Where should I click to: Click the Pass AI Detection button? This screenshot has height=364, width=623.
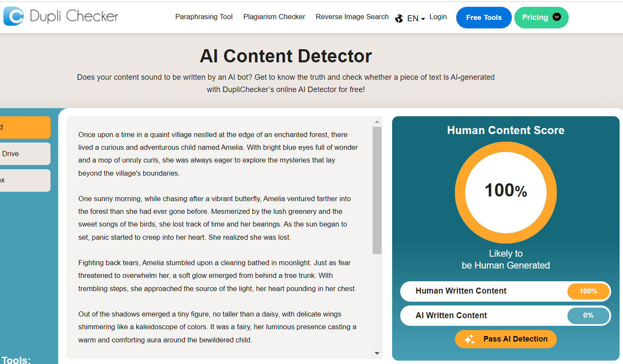505,339
